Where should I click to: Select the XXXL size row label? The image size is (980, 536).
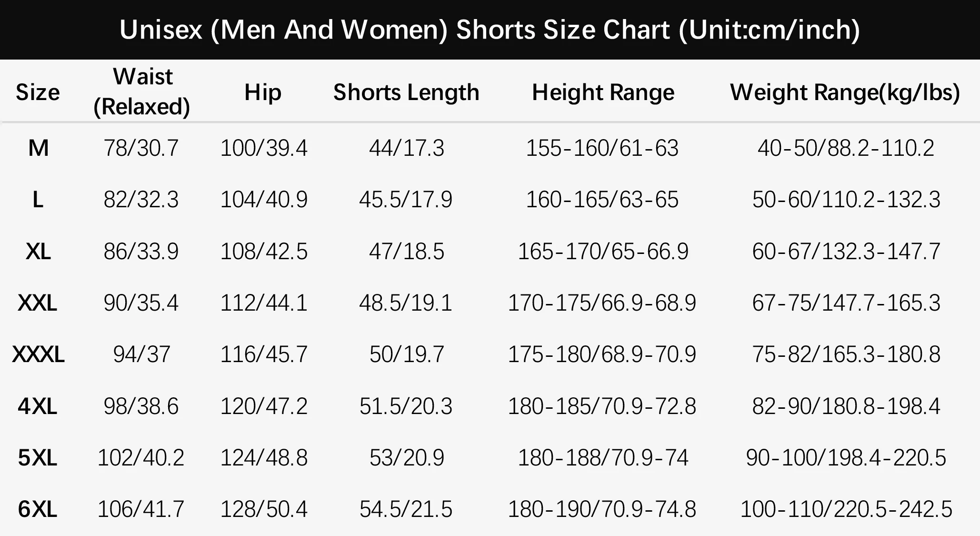[38, 354]
